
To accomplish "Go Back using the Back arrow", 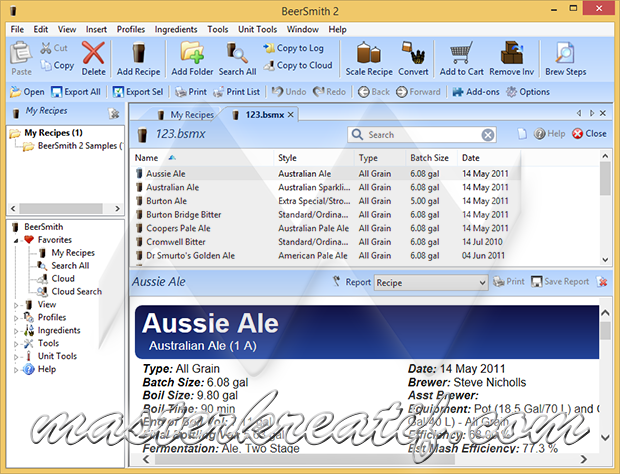I will 374,92.
